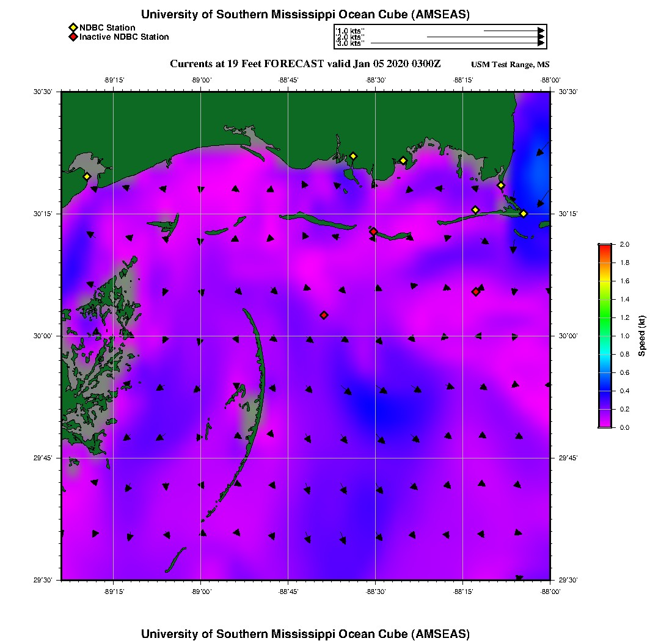The image size is (672, 641).
Task: Click the "USM Test Range, MS" text
Action: pyautogui.click(x=510, y=65)
